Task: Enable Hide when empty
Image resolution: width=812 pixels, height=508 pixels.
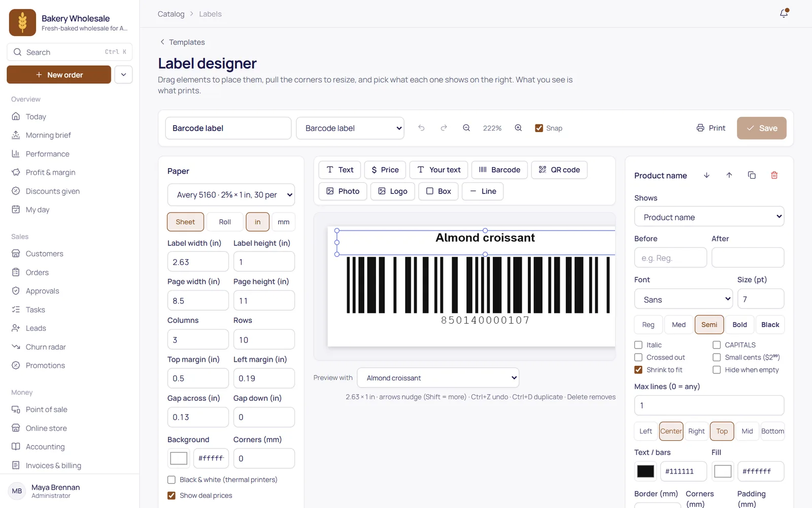Action: click(717, 370)
